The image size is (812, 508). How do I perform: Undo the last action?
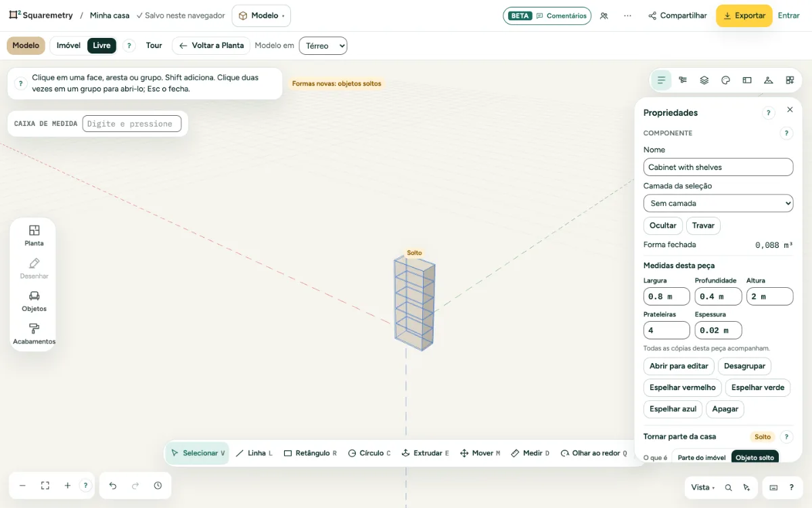(x=113, y=486)
